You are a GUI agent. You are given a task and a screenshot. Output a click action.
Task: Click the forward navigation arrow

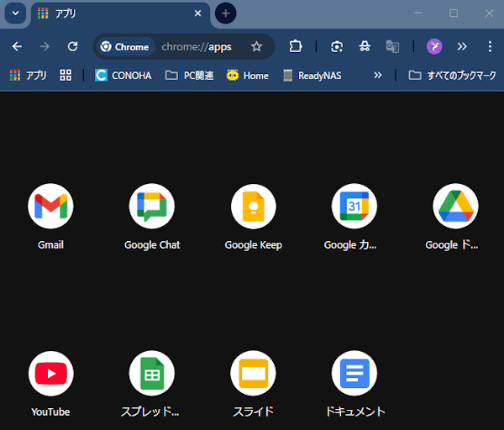click(x=45, y=46)
